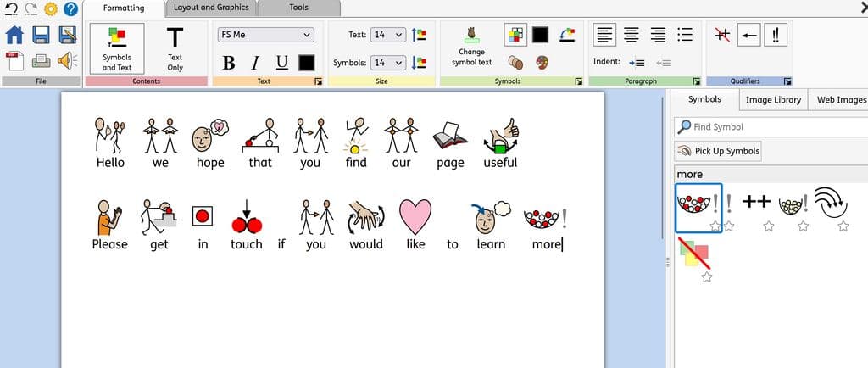Viewport: 868px width, 368px height.
Task: Click the home icon in File group
Action: point(14,35)
